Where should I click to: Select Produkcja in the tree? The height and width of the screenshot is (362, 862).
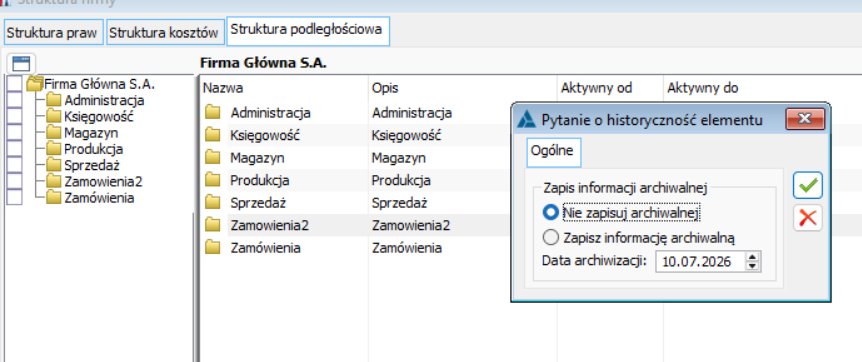coord(93,149)
